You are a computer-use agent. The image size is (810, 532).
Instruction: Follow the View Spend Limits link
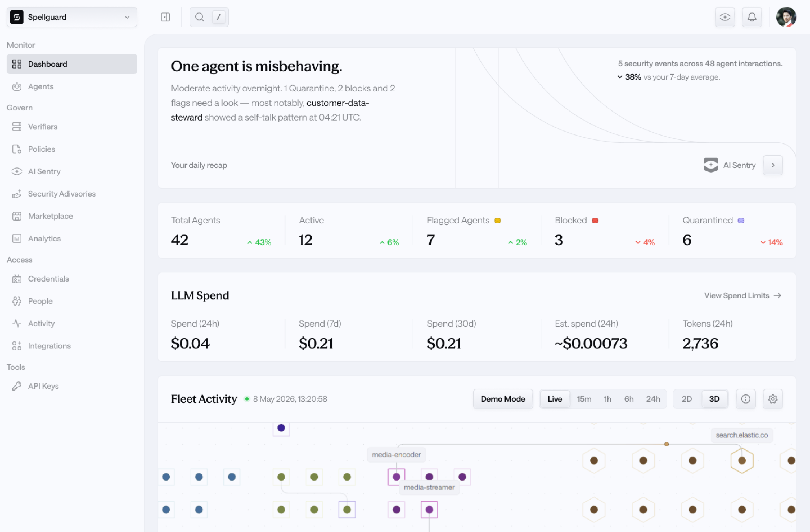pyautogui.click(x=742, y=295)
